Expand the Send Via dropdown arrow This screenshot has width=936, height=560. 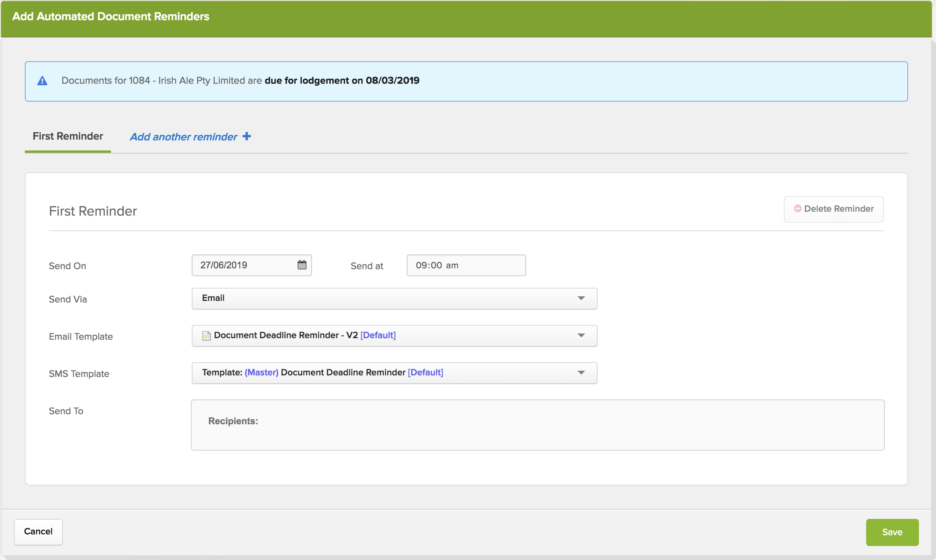click(581, 298)
